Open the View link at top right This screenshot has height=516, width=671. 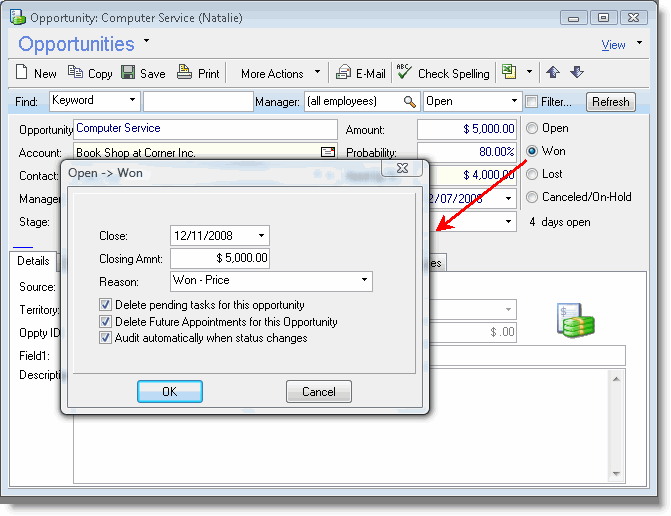pyautogui.click(x=613, y=45)
